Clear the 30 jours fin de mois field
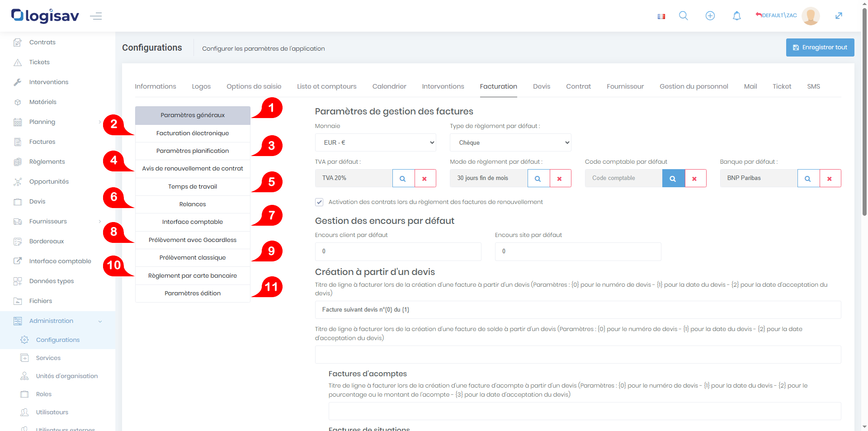868x431 pixels. point(560,178)
